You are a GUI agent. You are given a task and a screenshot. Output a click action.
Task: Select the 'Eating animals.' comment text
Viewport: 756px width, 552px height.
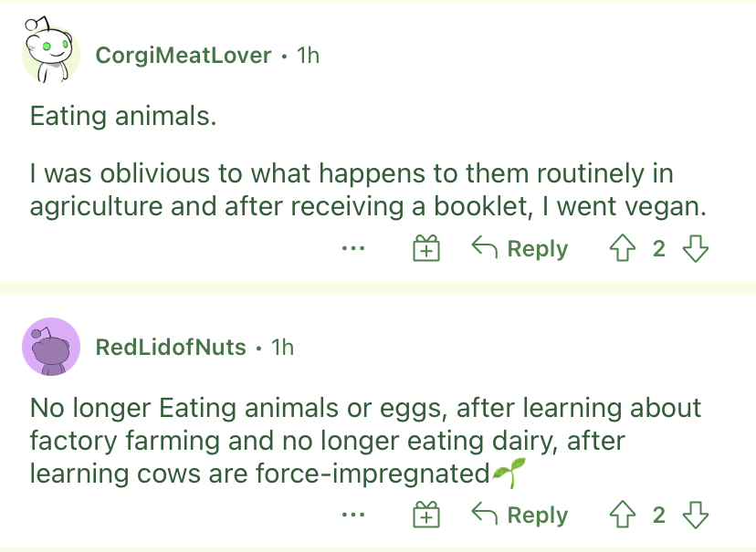123,116
